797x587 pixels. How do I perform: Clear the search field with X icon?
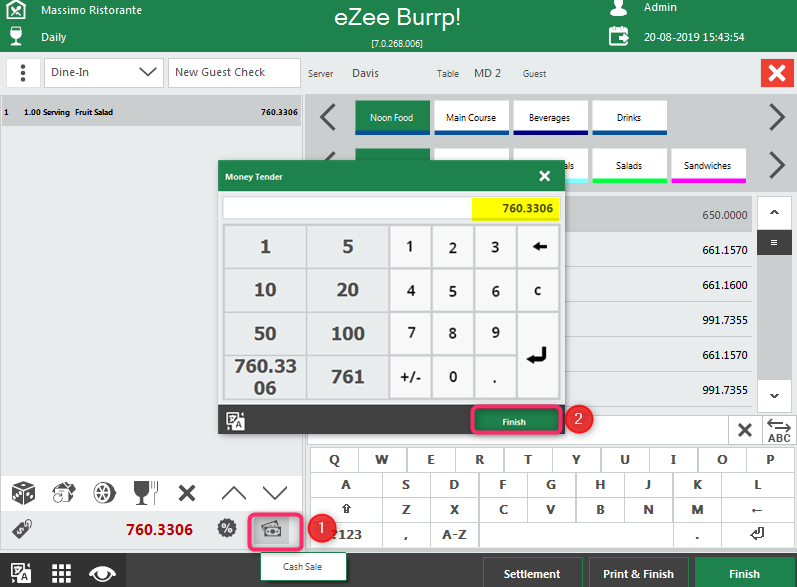tap(745, 430)
